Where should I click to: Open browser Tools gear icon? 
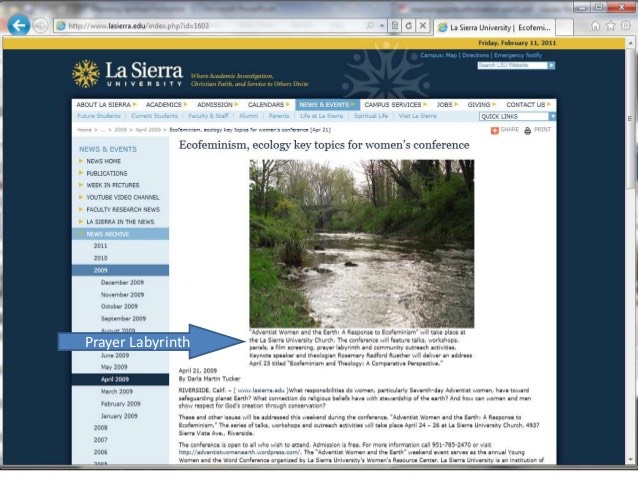point(626,26)
